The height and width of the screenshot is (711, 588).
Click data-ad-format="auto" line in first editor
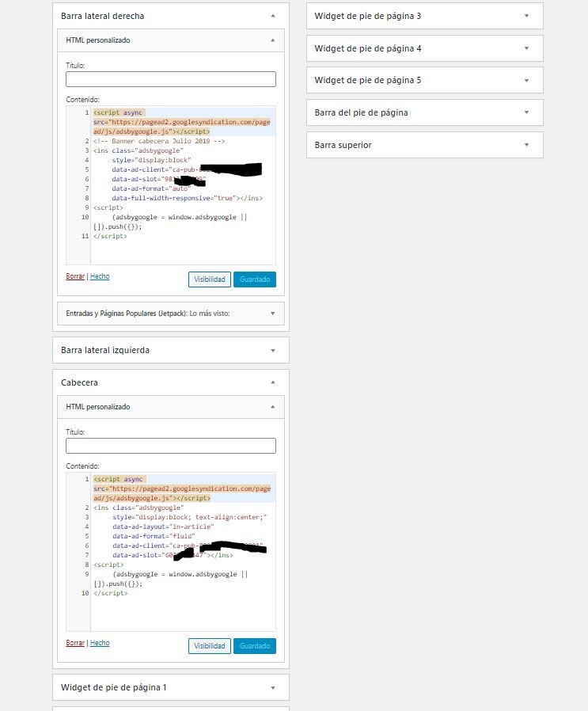(150, 188)
